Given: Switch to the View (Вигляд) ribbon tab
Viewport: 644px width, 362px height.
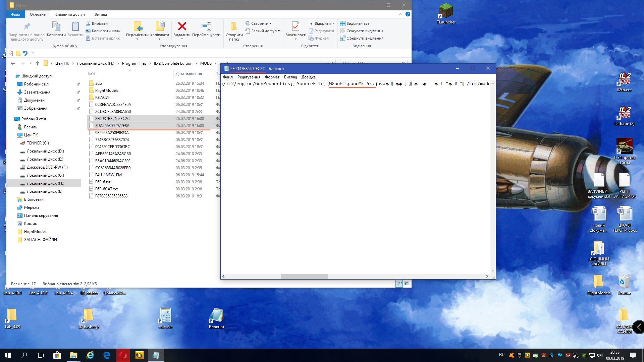Looking at the screenshot, I should click(x=101, y=14).
